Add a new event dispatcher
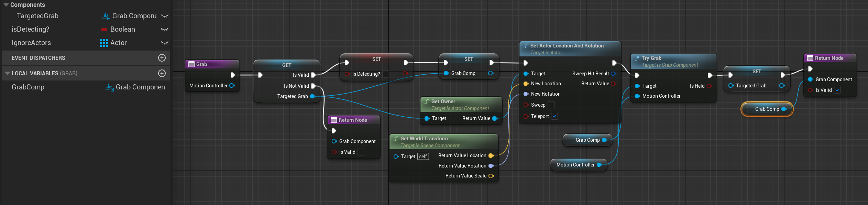Screen dimensions: 868x205 click(x=162, y=58)
